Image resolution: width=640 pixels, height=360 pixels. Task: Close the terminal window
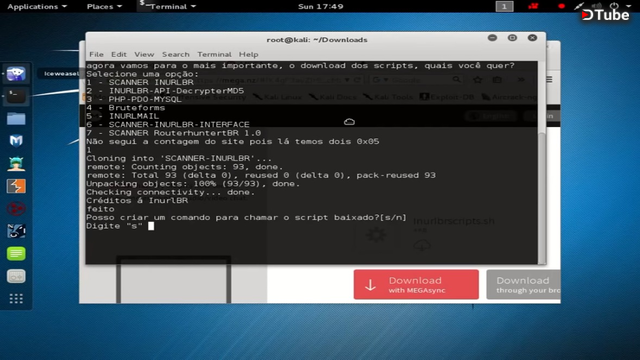(532, 38)
